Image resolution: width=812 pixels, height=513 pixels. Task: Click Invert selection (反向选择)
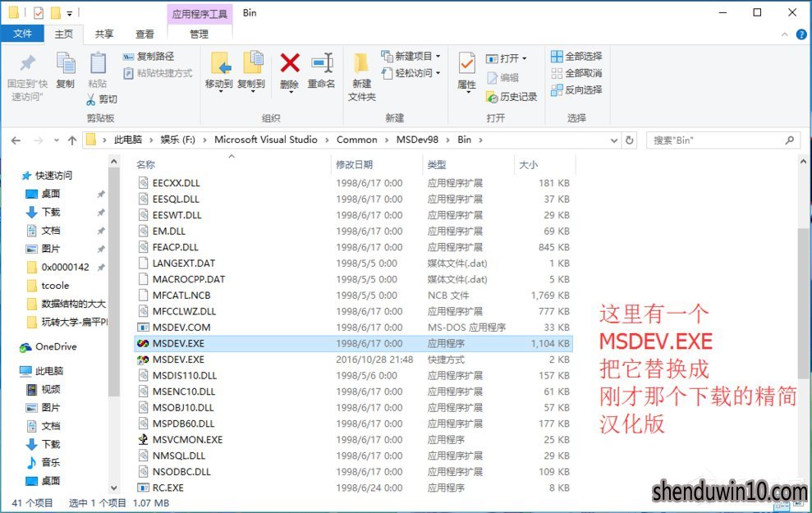click(x=576, y=90)
